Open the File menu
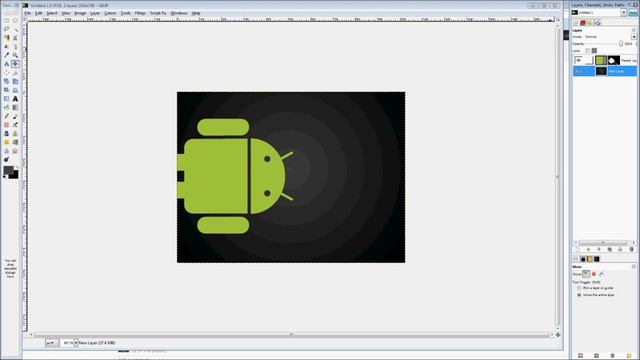This screenshot has height=360, width=640. tap(28, 13)
